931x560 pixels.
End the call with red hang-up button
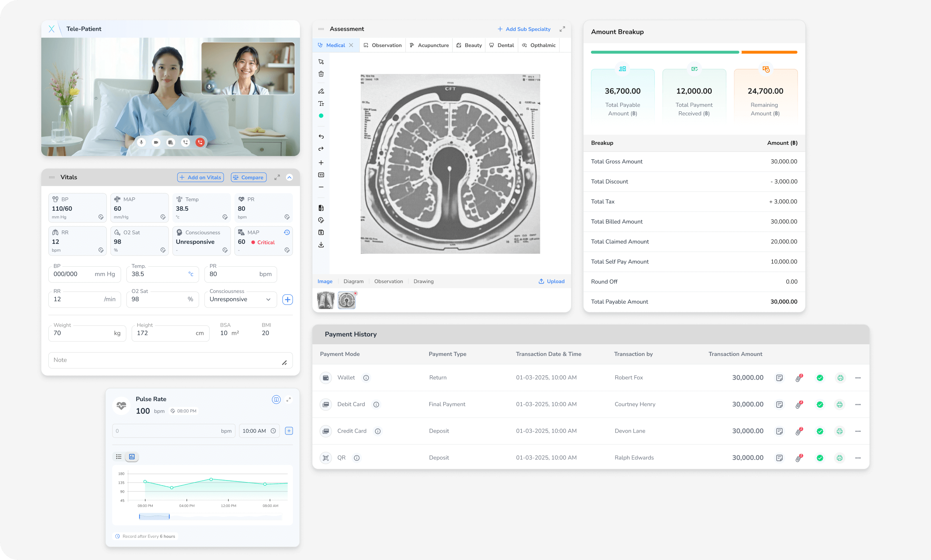pos(200,143)
